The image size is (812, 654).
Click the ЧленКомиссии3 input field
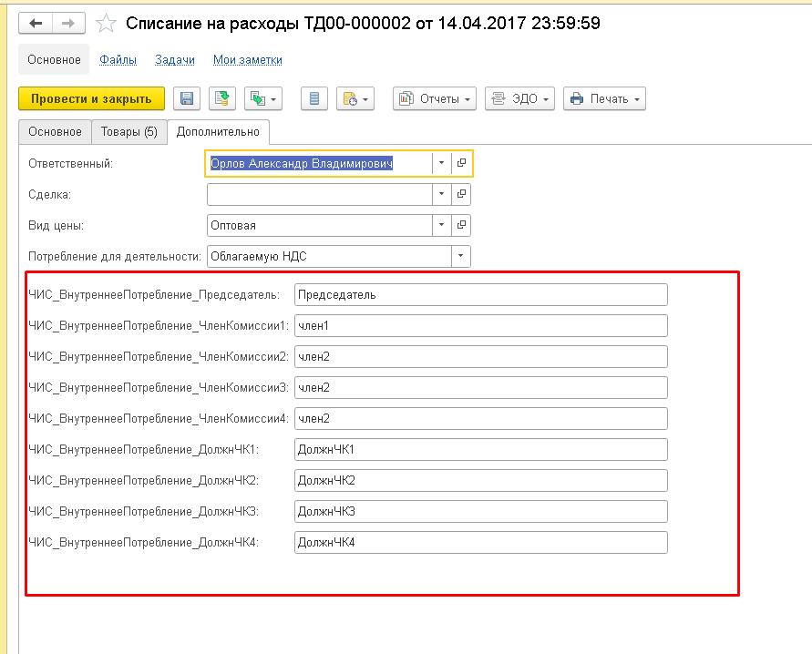tap(481, 387)
